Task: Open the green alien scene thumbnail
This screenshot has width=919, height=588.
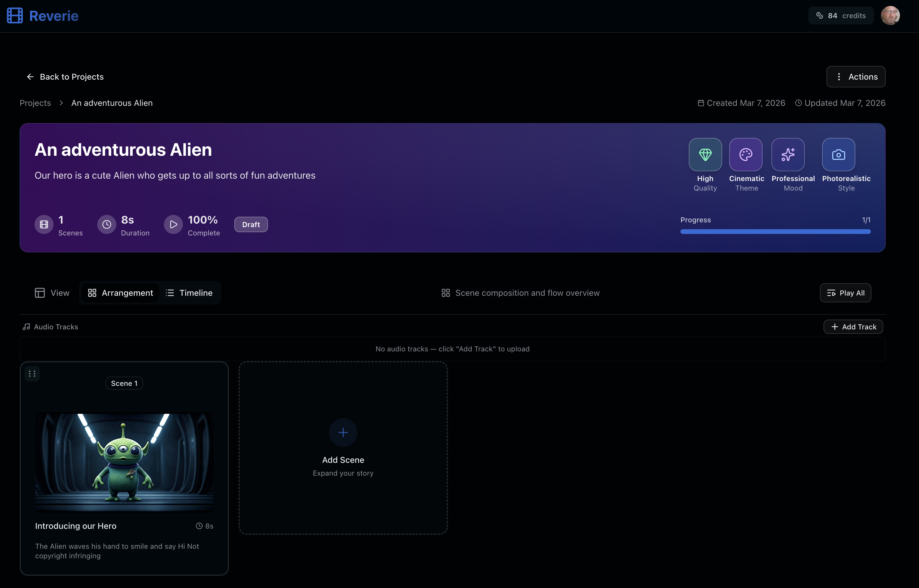Action: (x=124, y=462)
